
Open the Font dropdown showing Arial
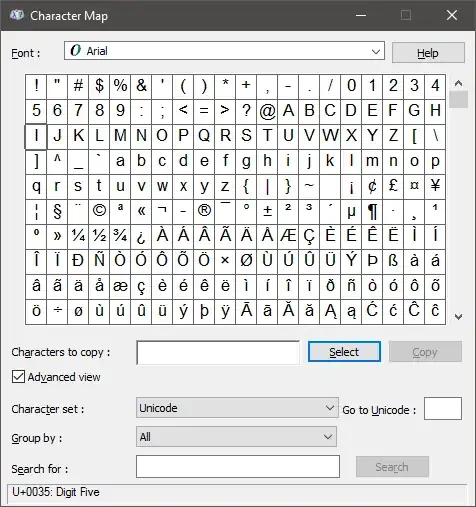[224, 51]
